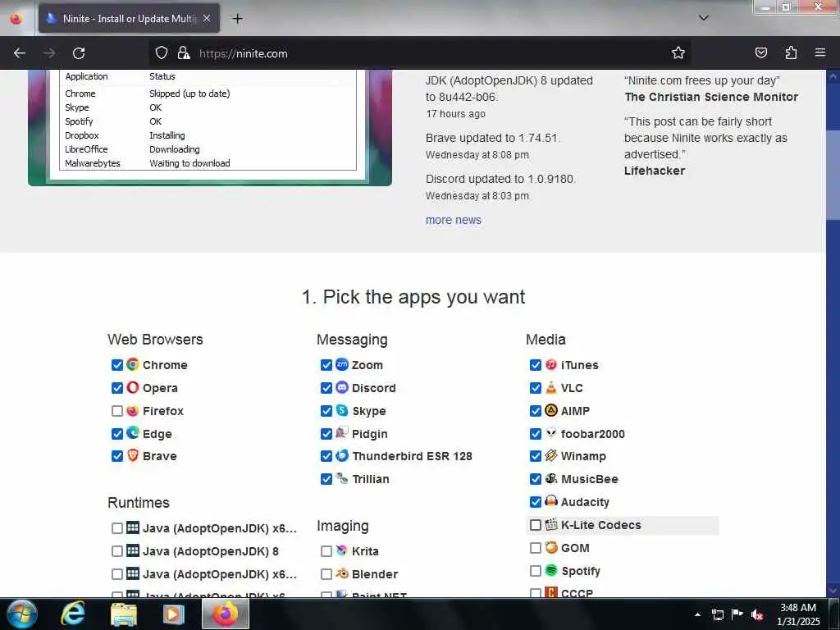Open the taskbar clock showing 3:48 AM

click(798, 614)
